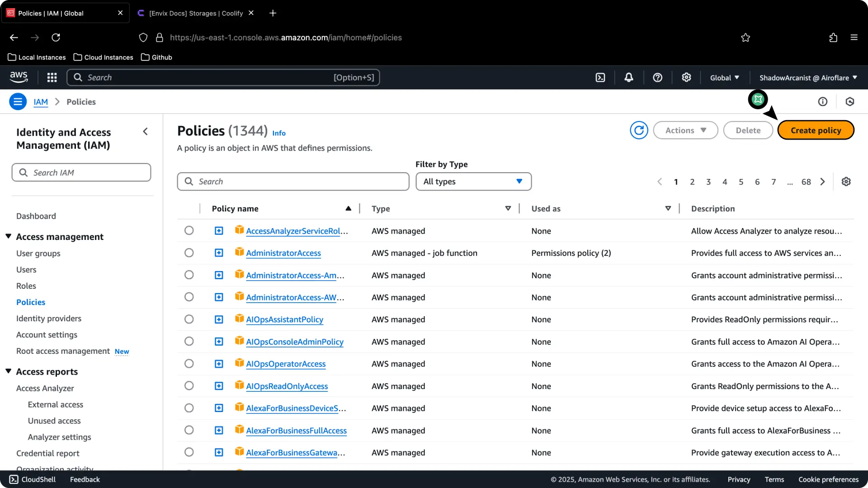Select the AlexaForBusinessFullAccess radio button

[189, 430]
